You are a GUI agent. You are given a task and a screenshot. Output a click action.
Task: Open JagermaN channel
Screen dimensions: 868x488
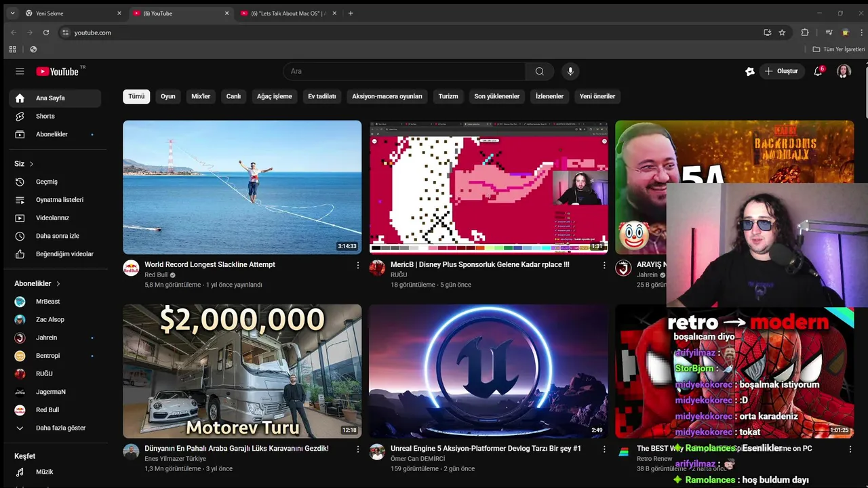tap(55, 392)
